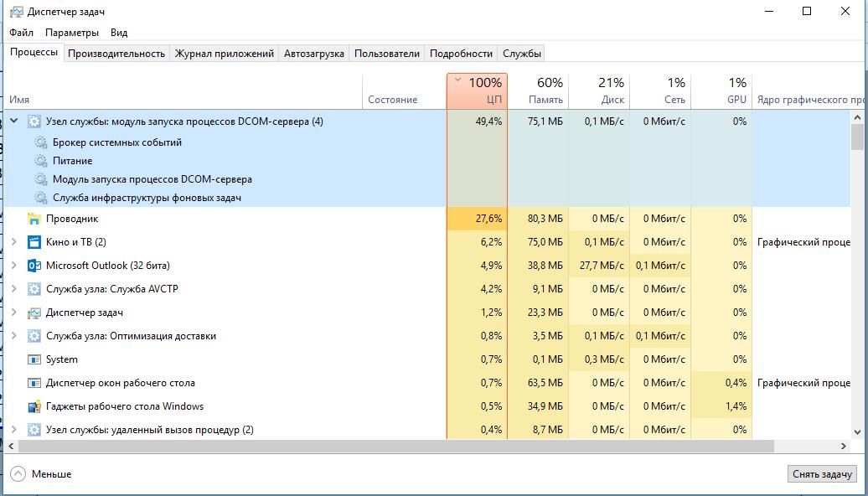Click the 1,4% GPU value for Гаджеты
Screen dimensions: 868x496
(736, 406)
